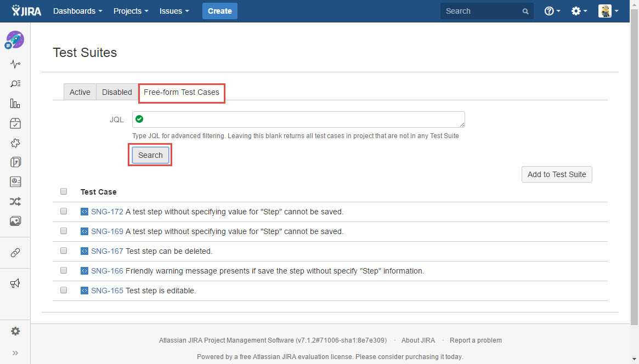Click the Add to Test Suite button
639x364 pixels.
coord(557,174)
